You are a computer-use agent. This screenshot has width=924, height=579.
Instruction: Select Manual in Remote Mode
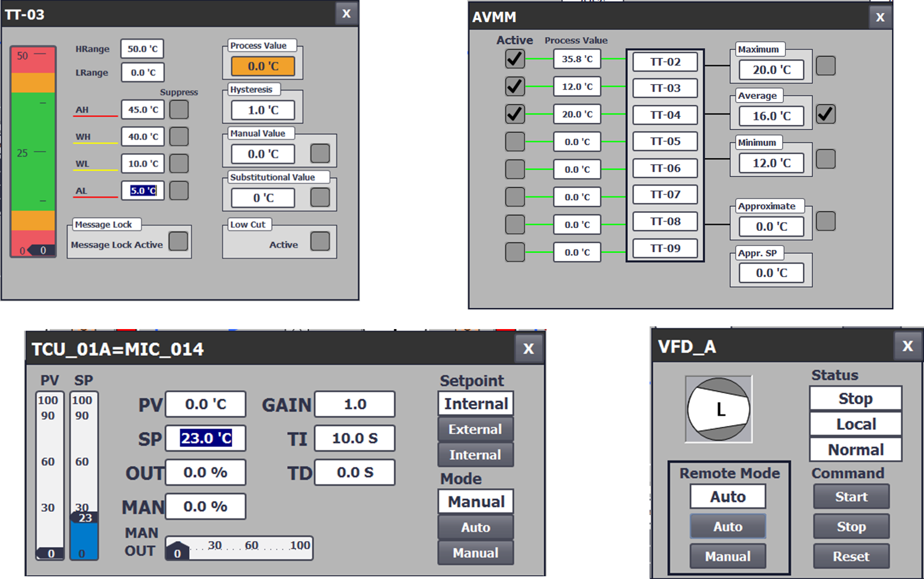tap(728, 556)
